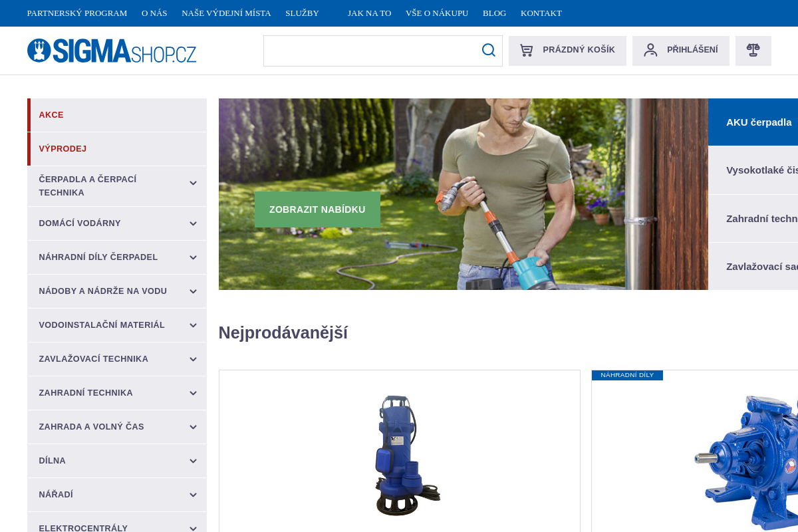Expand Nádoby a nádrže na vodu chevron
The width and height of the screenshot is (798, 532).
click(x=193, y=291)
